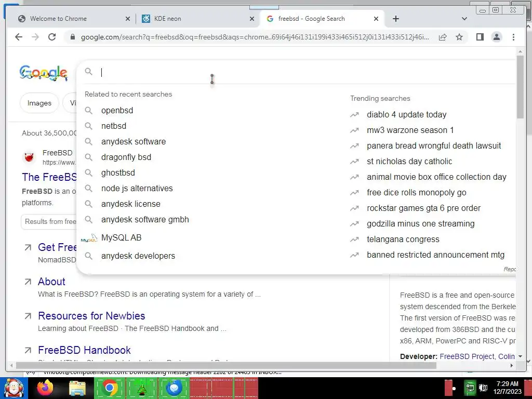
Task: Choose anydesk software gmbh suggestion
Action: [x=145, y=220]
